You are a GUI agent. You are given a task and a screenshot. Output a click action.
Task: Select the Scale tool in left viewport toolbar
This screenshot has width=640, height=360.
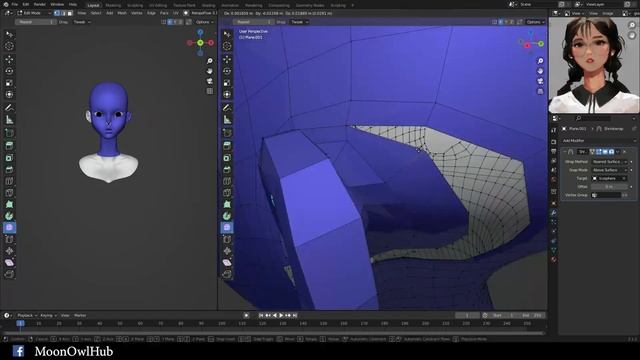tap(9, 83)
